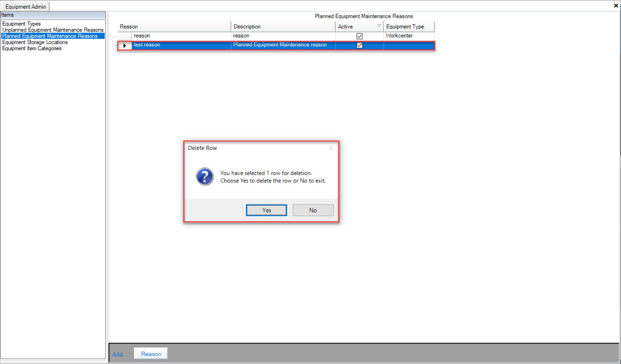Sort by the Reason column header
Image resolution: width=621 pixels, height=364 pixels.
pos(174,26)
